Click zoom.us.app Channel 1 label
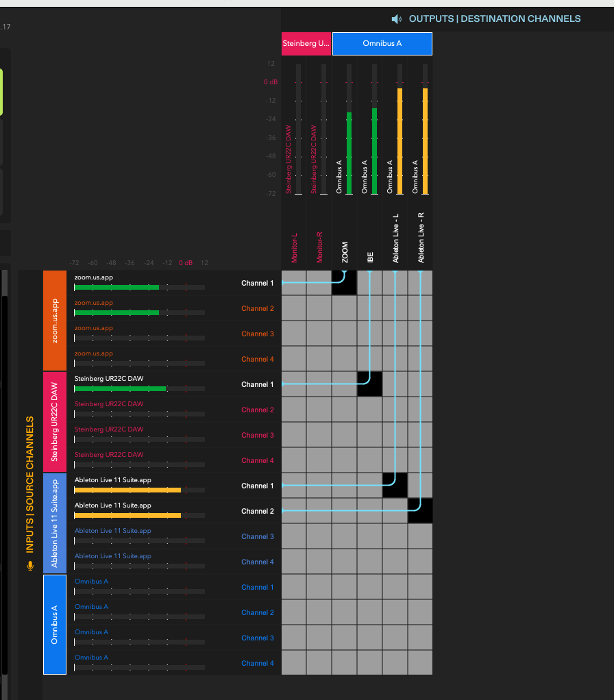 (x=257, y=283)
